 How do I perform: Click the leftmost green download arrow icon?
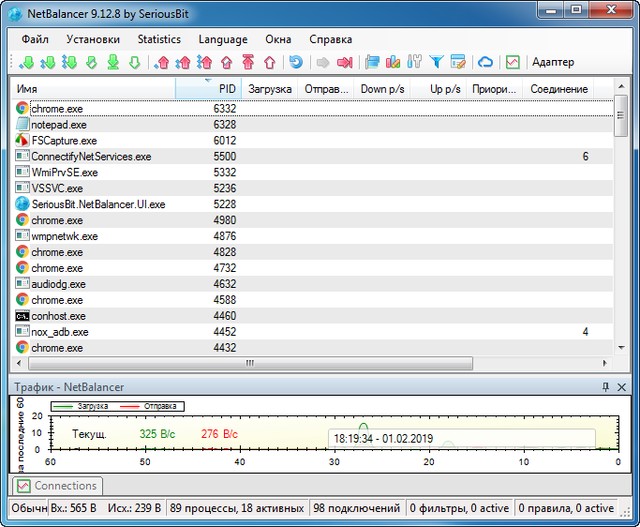[27, 62]
